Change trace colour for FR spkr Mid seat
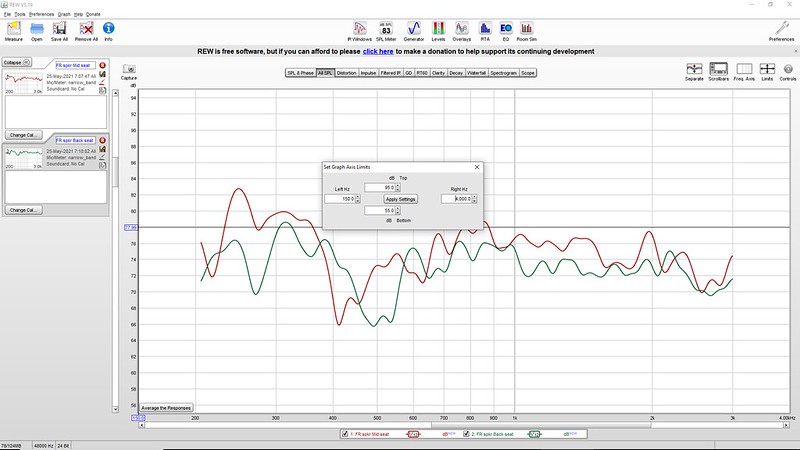The width and height of the screenshot is (800, 450). click(x=103, y=82)
